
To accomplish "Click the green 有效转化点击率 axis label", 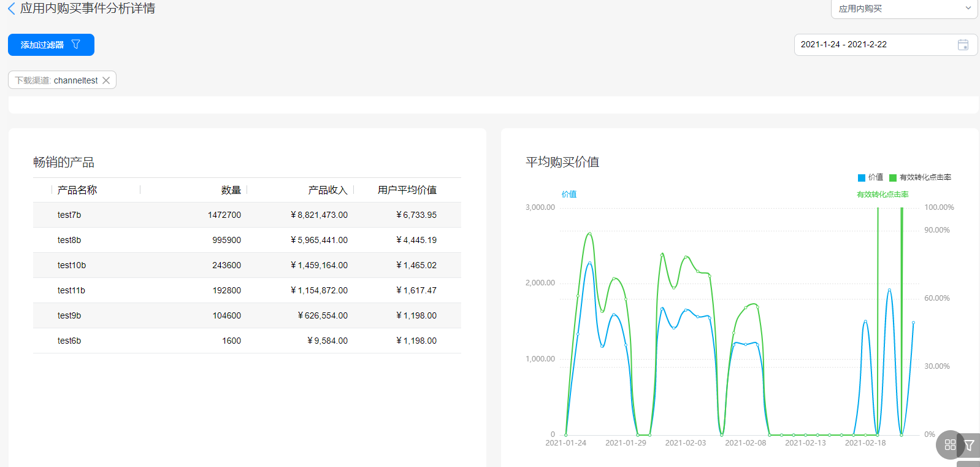I will tap(882, 194).
